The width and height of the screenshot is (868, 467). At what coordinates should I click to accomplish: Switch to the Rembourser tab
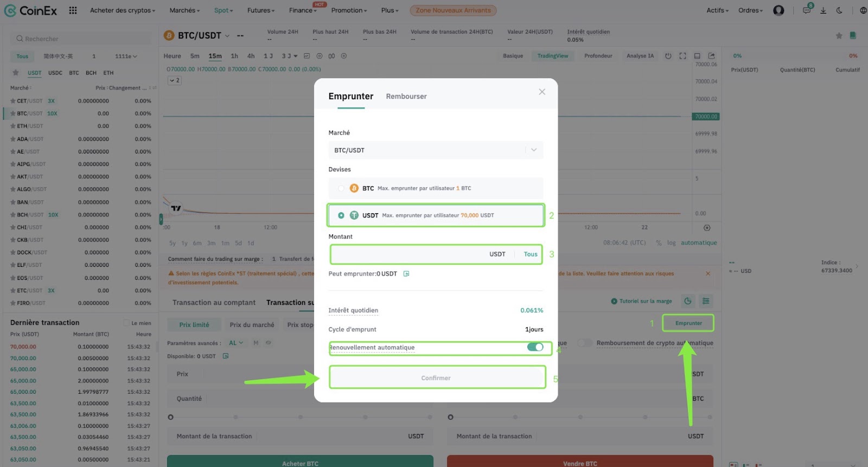click(406, 97)
